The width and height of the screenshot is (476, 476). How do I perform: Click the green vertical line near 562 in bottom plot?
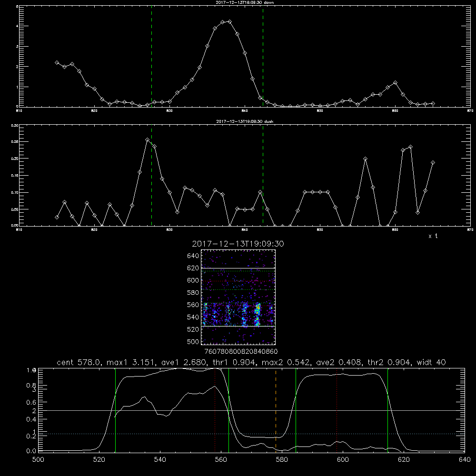(228, 410)
